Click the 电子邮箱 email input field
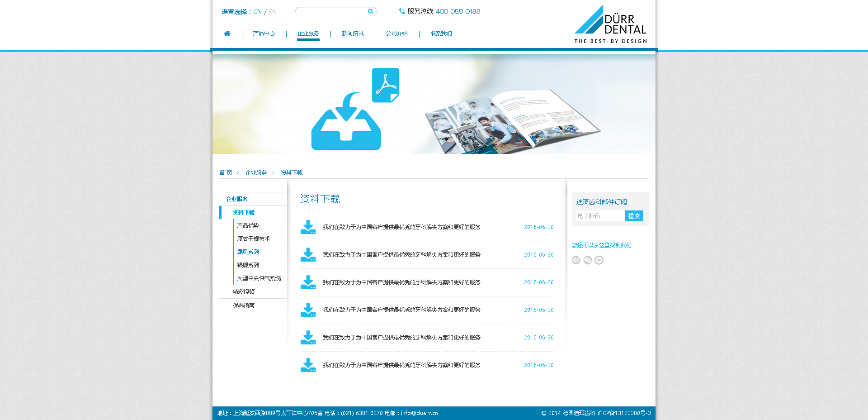Viewport: 868px width, 420px height. click(x=599, y=216)
